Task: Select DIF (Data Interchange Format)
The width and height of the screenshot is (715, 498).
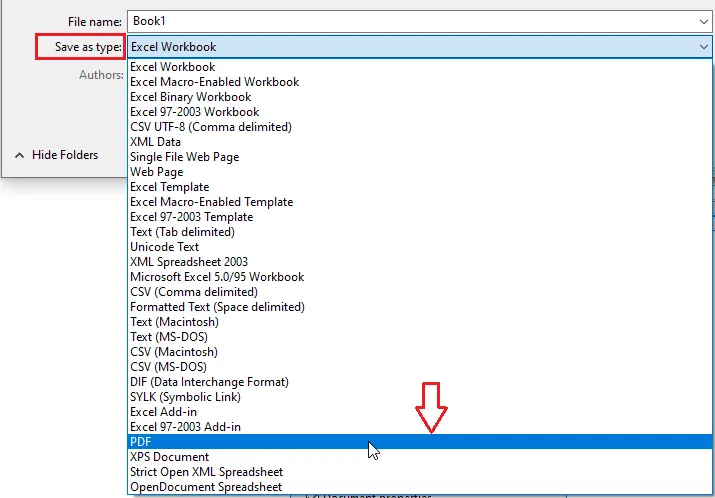Action: pos(420,382)
